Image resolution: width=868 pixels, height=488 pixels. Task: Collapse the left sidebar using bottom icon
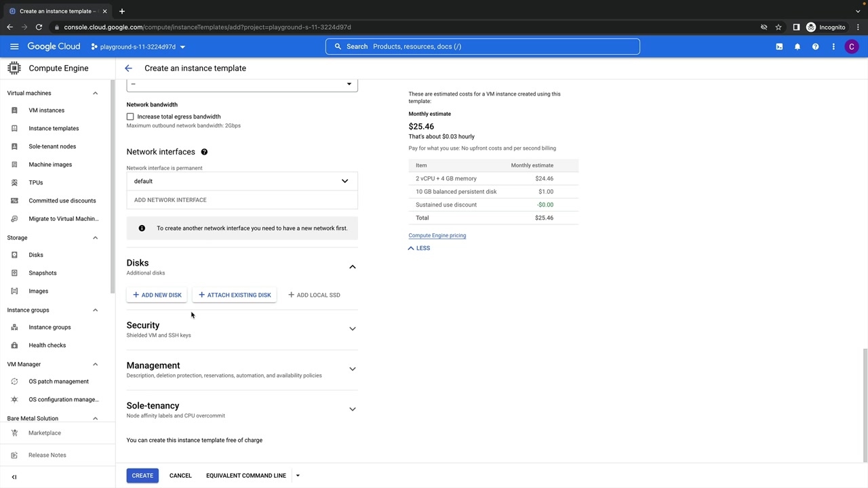[14, 476]
